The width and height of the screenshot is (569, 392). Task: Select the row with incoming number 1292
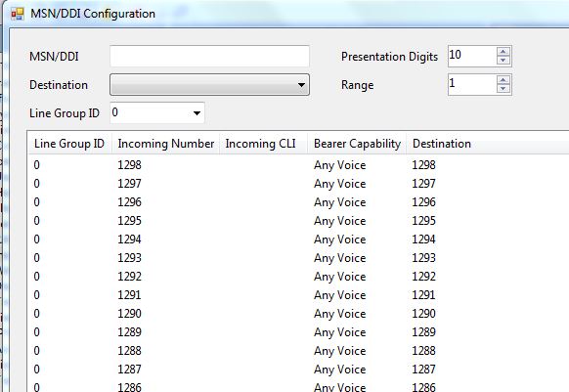click(x=298, y=277)
